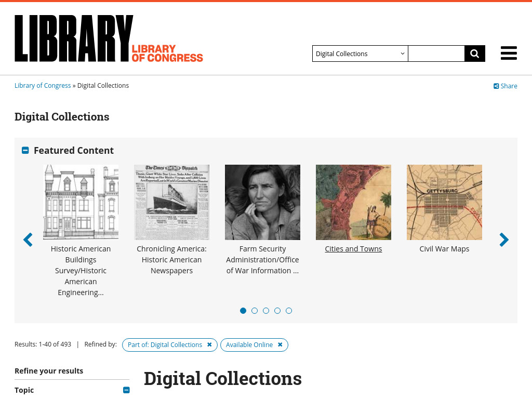Click the search text input field
Image resolution: width=532 pixels, height=399 pixels.
click(x=436, y=54)
